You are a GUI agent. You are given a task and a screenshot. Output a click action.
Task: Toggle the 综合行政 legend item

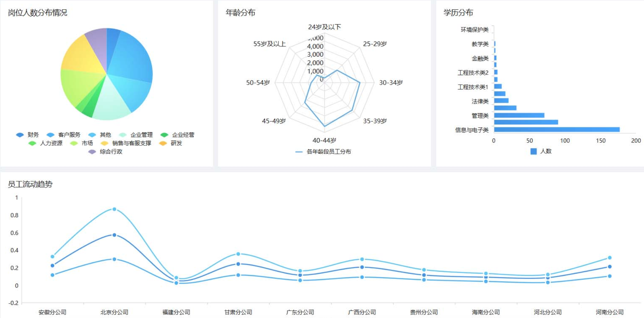pos(92,152)
